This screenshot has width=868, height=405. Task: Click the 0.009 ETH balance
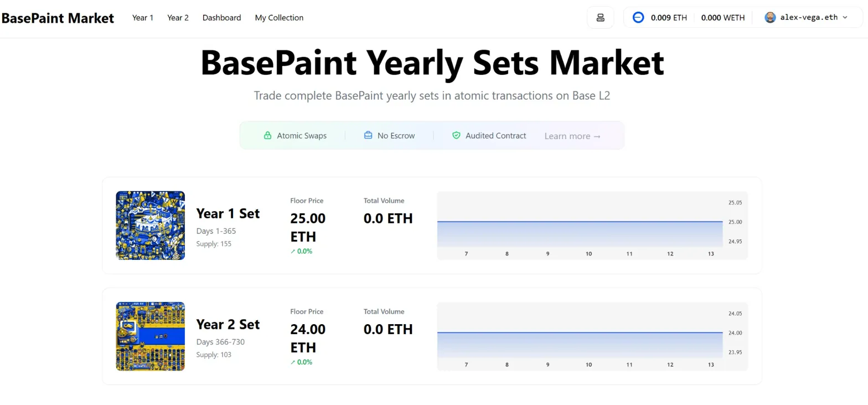click(x=669, y=18)
